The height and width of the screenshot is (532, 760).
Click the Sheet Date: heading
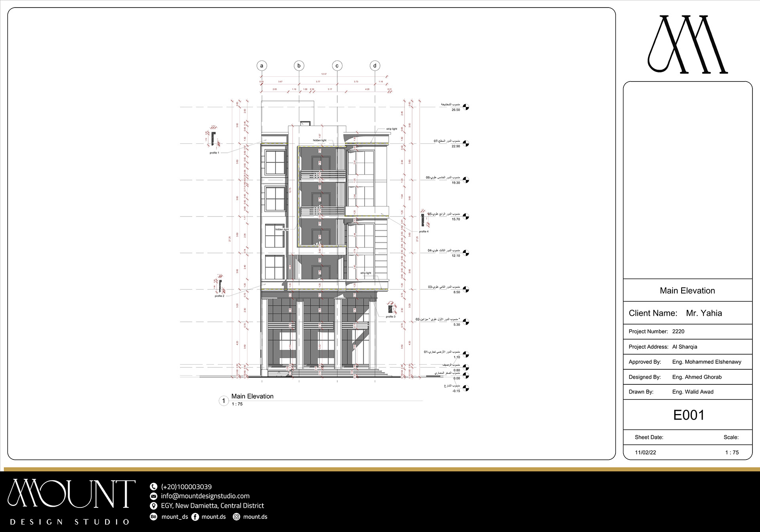click(649, 437)
